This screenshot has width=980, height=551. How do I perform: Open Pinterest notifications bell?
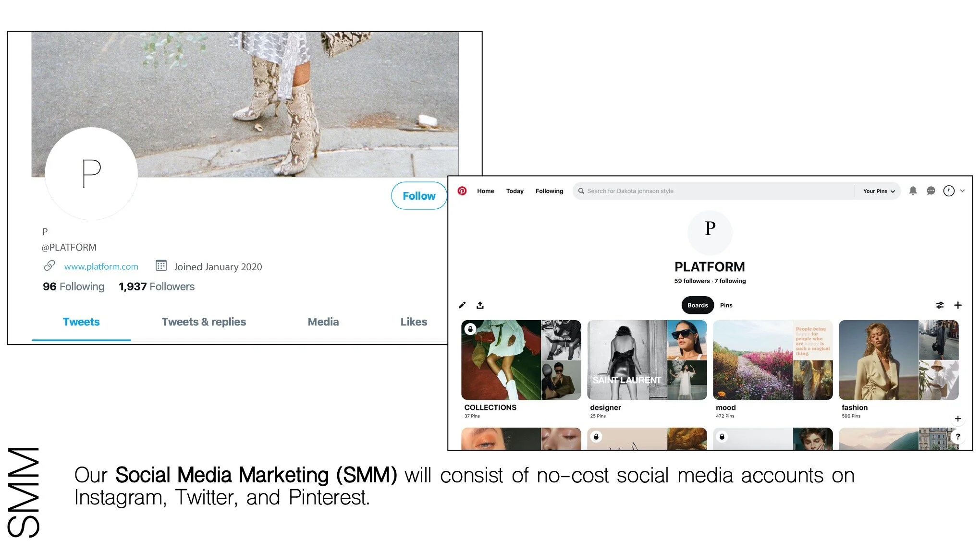(x=913, y=191)
